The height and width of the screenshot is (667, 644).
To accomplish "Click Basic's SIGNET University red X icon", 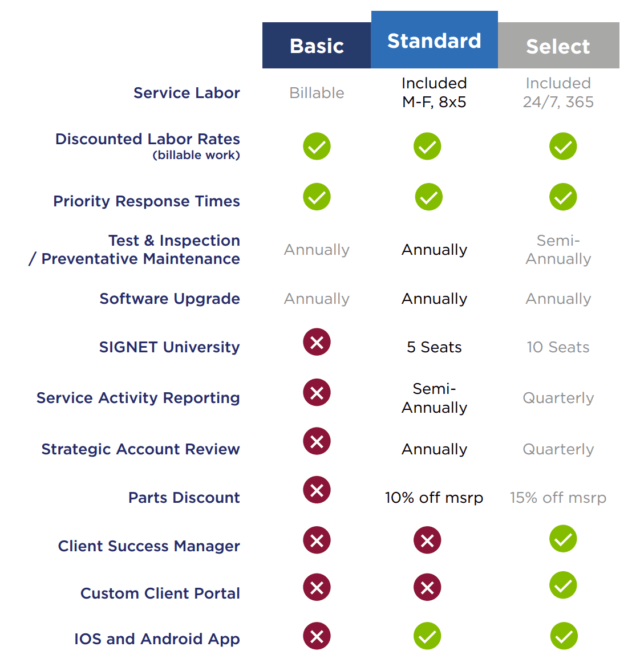I will tap(317, 342).
